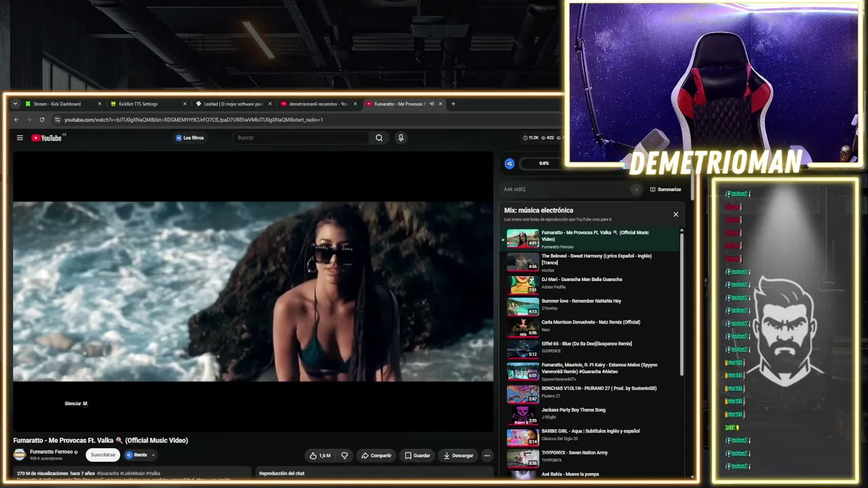Click the browser address bar URL

point(193,120)
